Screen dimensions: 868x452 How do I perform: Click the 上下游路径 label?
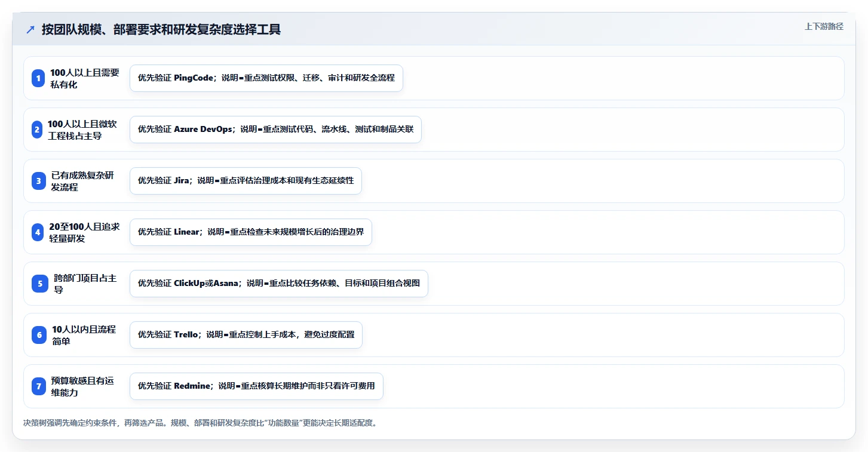(x=824, y=26)
